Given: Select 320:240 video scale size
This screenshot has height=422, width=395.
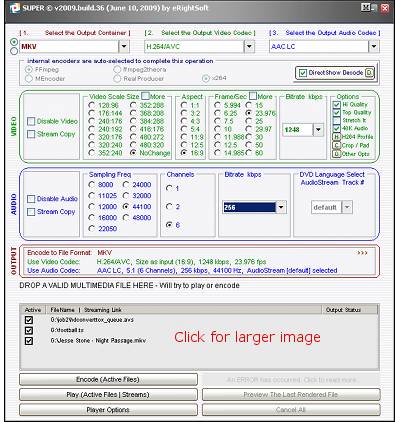Looking at the screenshot, I should (x=92, y=145).
